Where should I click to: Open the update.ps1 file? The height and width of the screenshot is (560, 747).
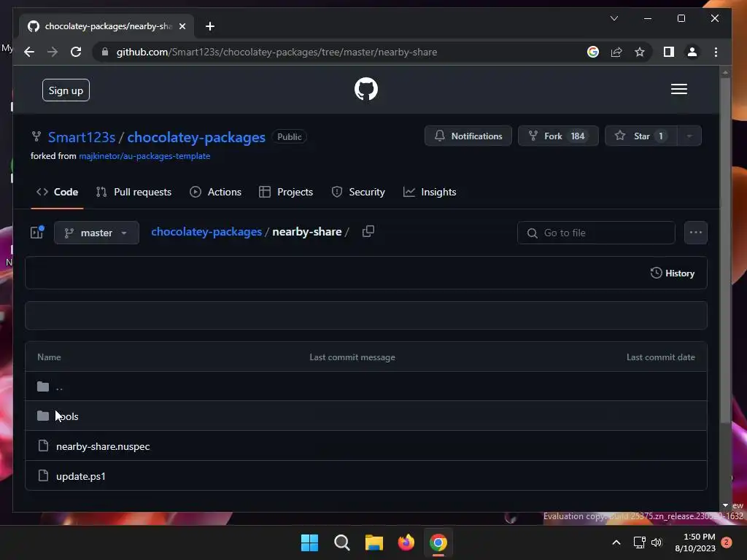81,476
